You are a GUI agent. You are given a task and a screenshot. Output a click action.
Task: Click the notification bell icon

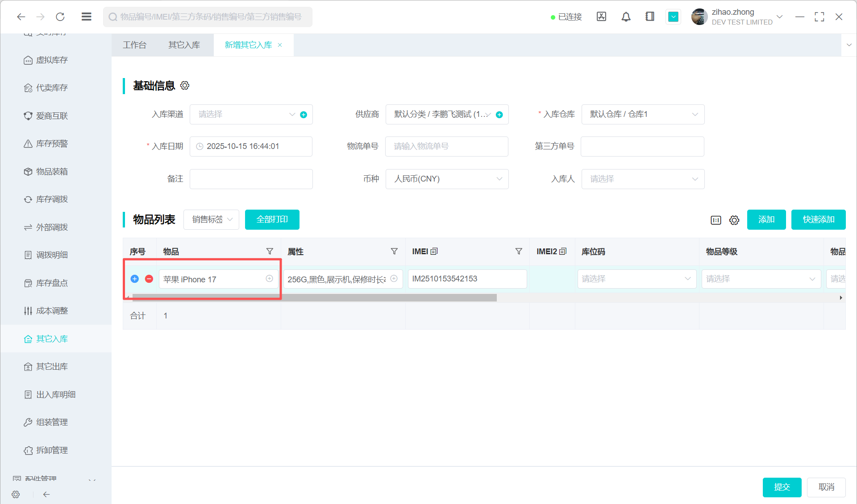(626, 17)
